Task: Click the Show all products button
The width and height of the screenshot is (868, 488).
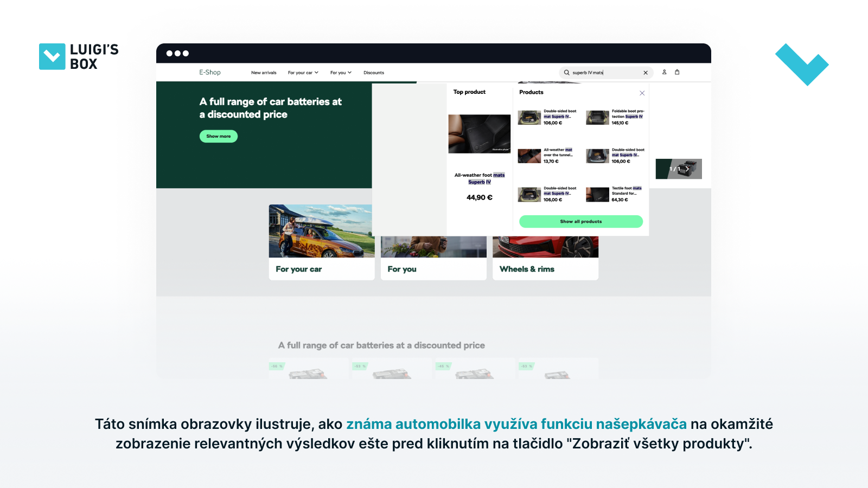Action: [581, 221]
